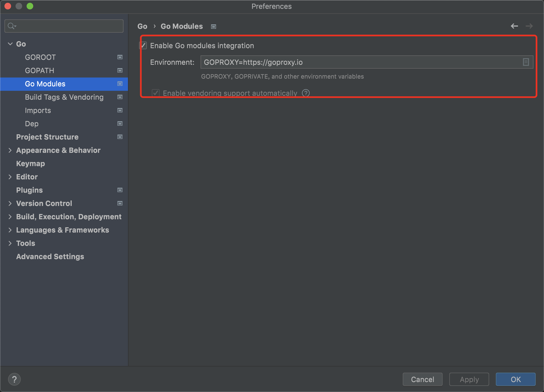The image size is (544, 392).
Task: Confirm preferences with the OK button
Action: point(515,379)
